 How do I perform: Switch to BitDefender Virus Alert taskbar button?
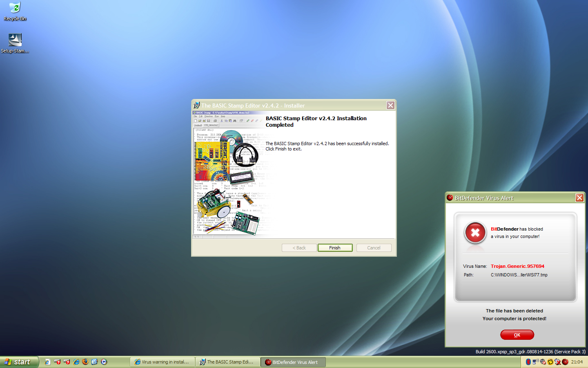tap(293, 362)
